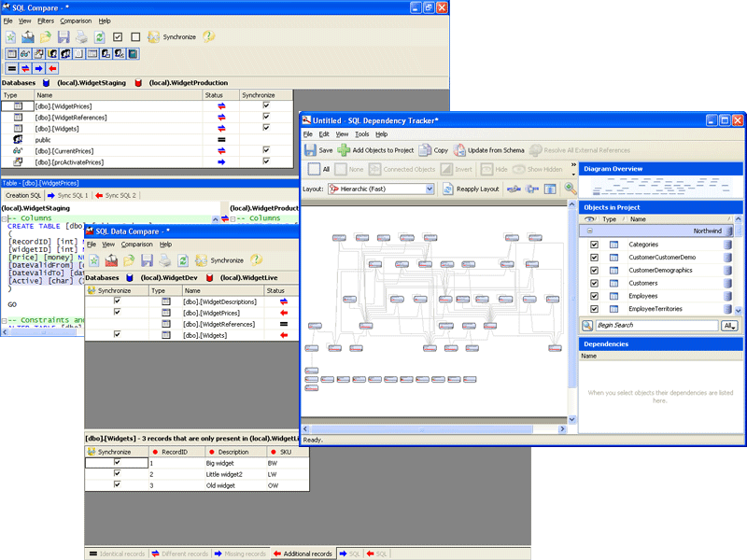Uncheck Employees in Objects in Project
Image resolution: width=747 pixels, height=560 pixels.
[x=594, y=296]
